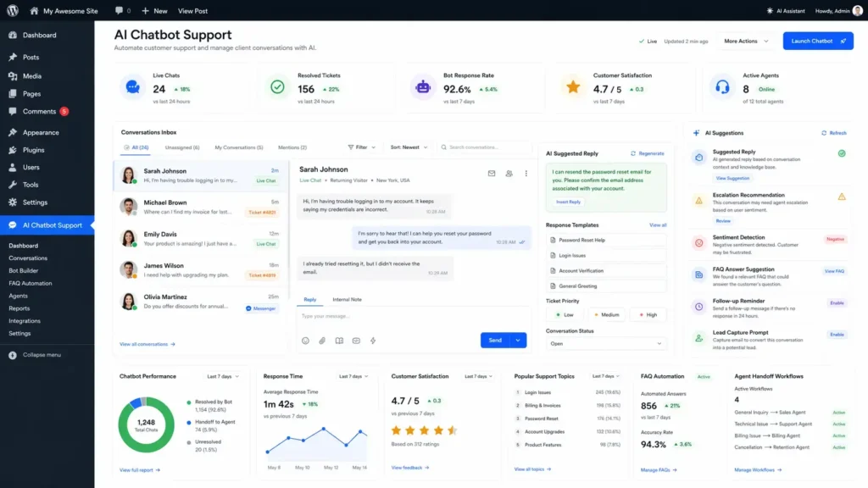The width and height of the screenshot is (868, 488).
Task: Click the Escalation Recommendation warning icon
Action: pos(699,200)
